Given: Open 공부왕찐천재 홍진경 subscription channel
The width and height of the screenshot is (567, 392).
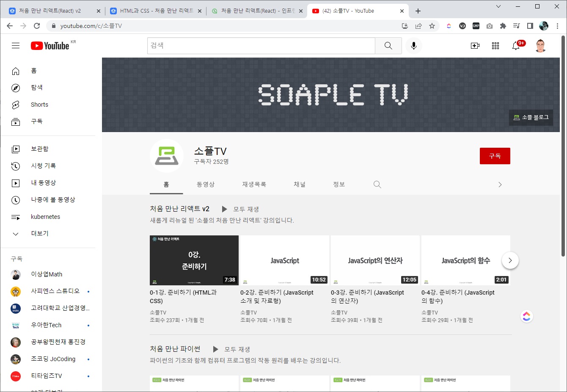Looking at the screenshot, I should [48, 342].
